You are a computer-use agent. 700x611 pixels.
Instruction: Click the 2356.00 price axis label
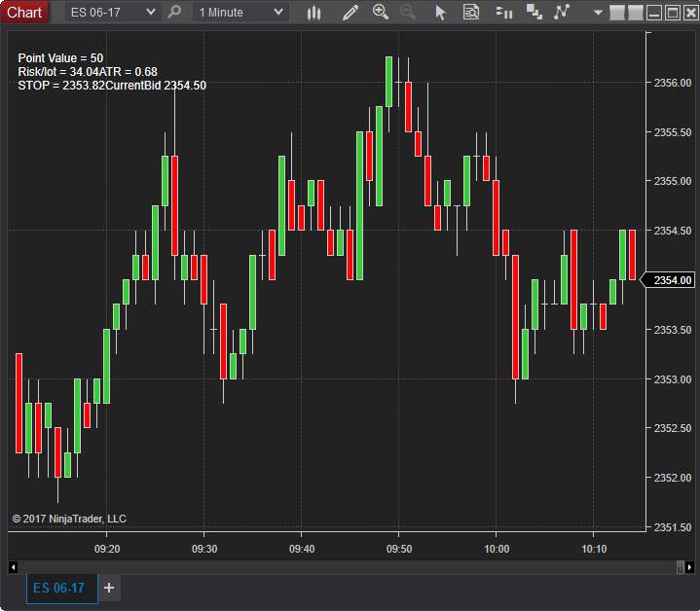[x=673, y=83]
